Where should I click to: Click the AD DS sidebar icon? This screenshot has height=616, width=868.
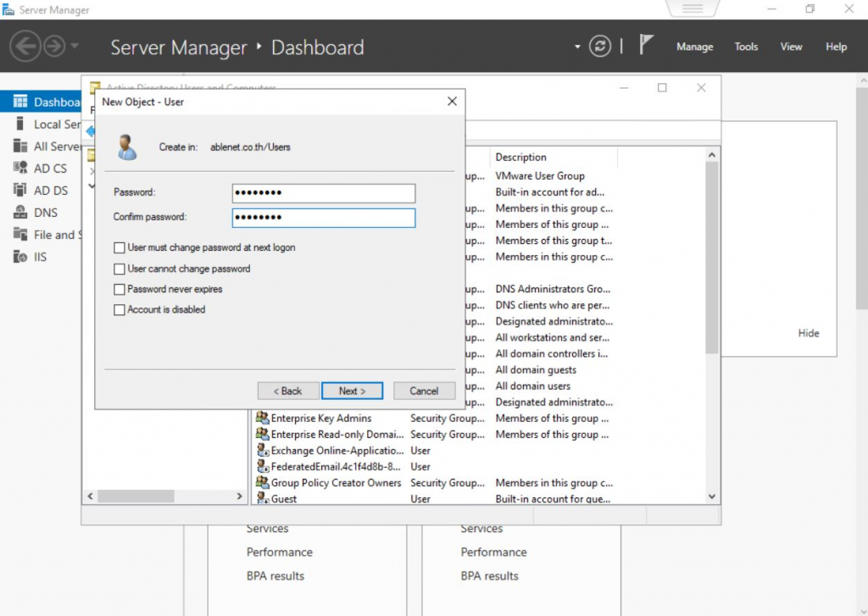point(19,191)
